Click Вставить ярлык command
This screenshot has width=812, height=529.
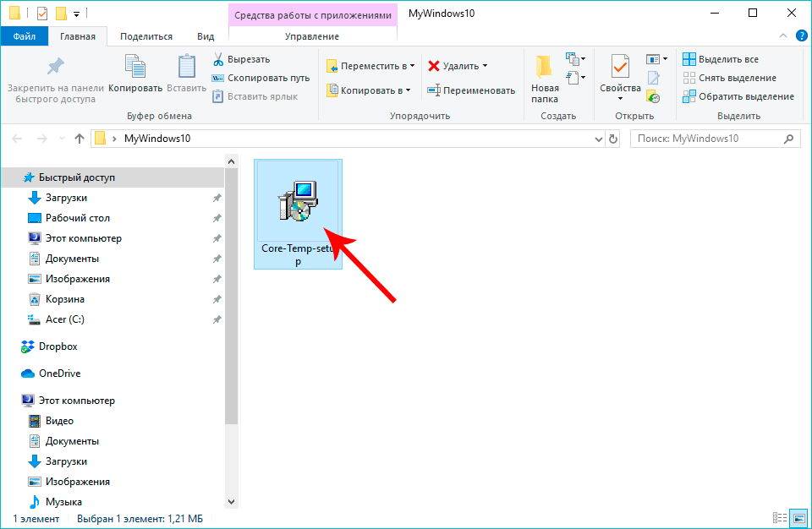(255, 97)
